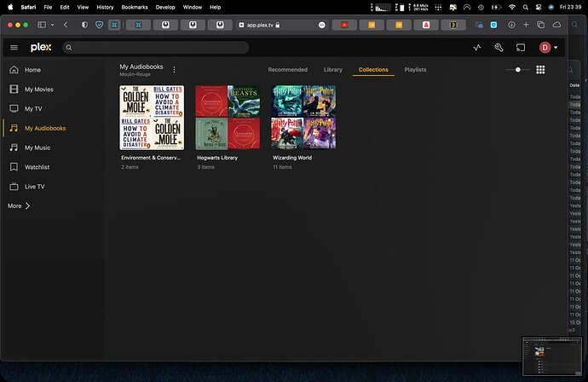This screenshot has height=382, width=588.
Task: Click the battery status icon
Action: 496,7
